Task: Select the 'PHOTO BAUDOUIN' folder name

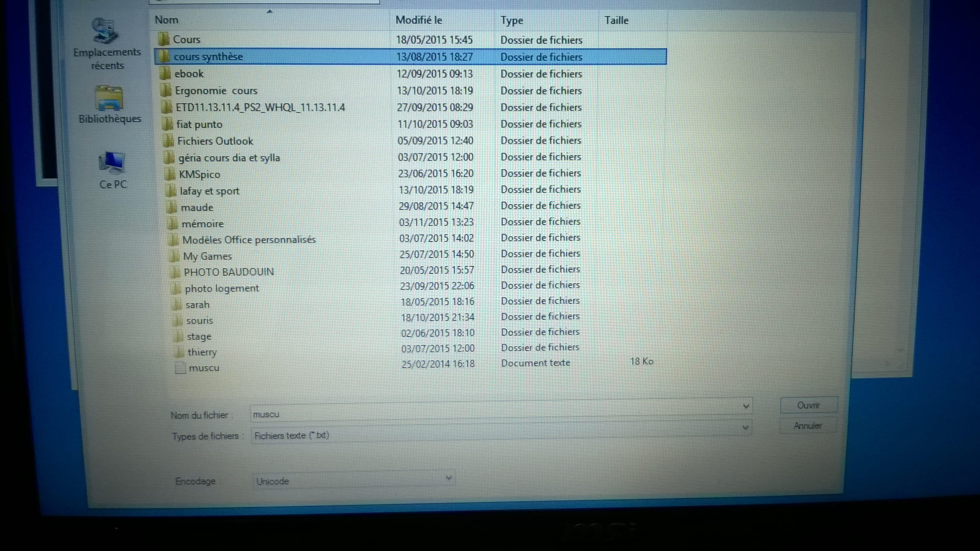Action: click(229, 272)
